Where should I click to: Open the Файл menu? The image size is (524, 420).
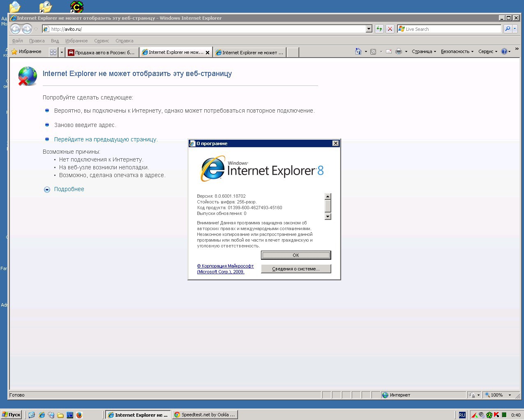17,41
